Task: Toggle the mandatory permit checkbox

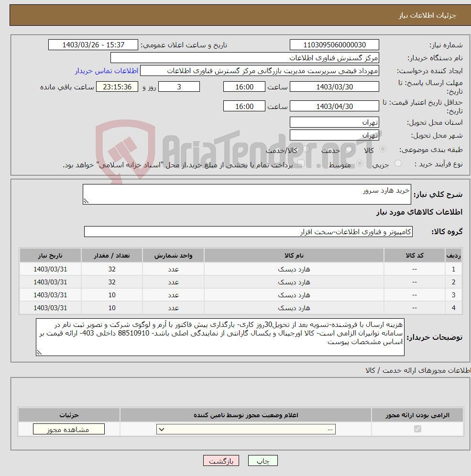Action: [x=417, y=429]
